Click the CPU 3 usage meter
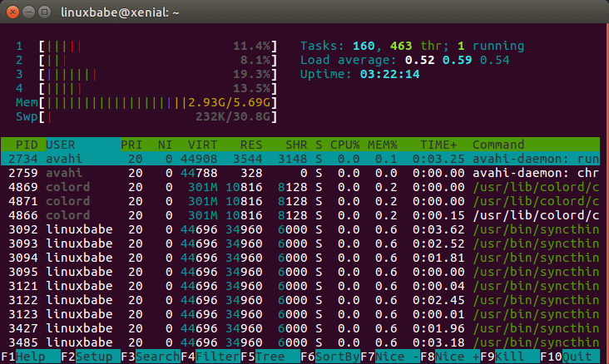Viewport: 609px width, 364px height. (146, 74)
